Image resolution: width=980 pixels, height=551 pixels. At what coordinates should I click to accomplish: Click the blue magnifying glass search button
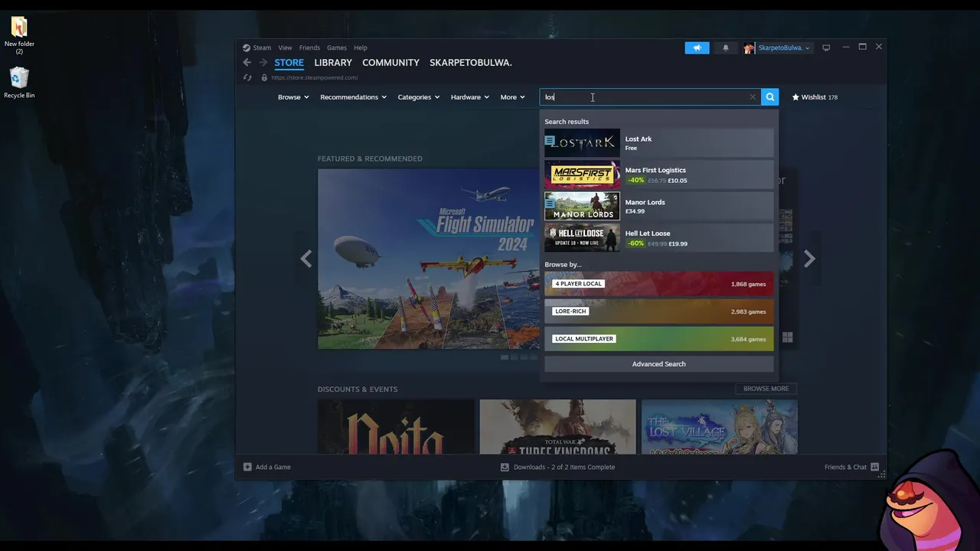tap(770, 97)
